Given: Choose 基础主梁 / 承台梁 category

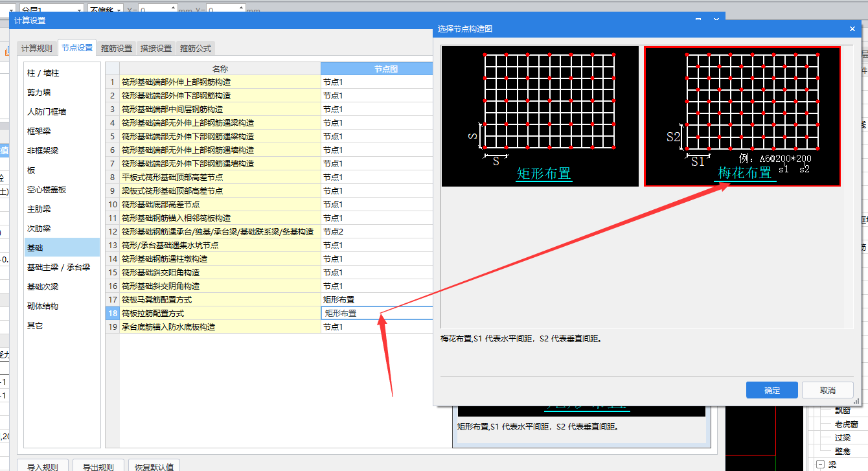Looking at the screenshot, I should click(62, 267).
